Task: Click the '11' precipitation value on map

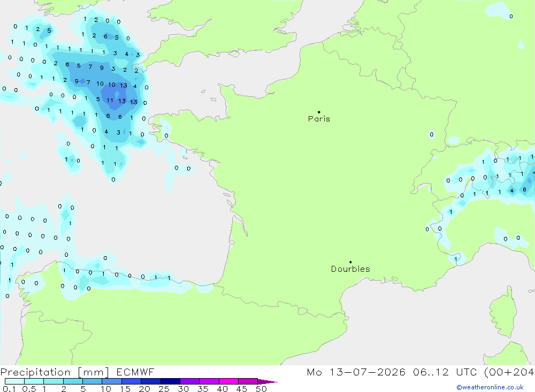Action: (110, 101)
